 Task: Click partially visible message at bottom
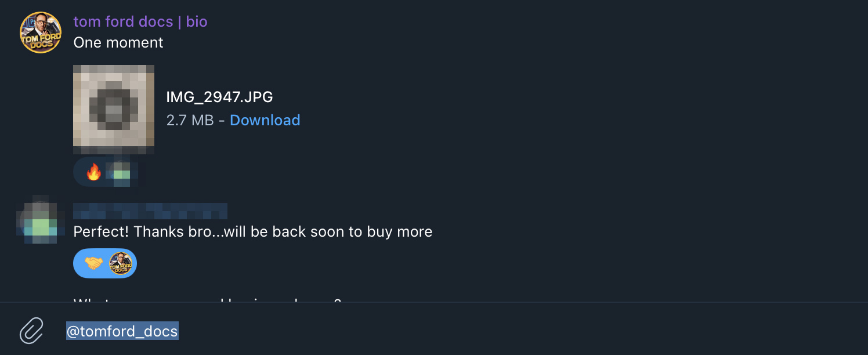(x=207, y=299)
